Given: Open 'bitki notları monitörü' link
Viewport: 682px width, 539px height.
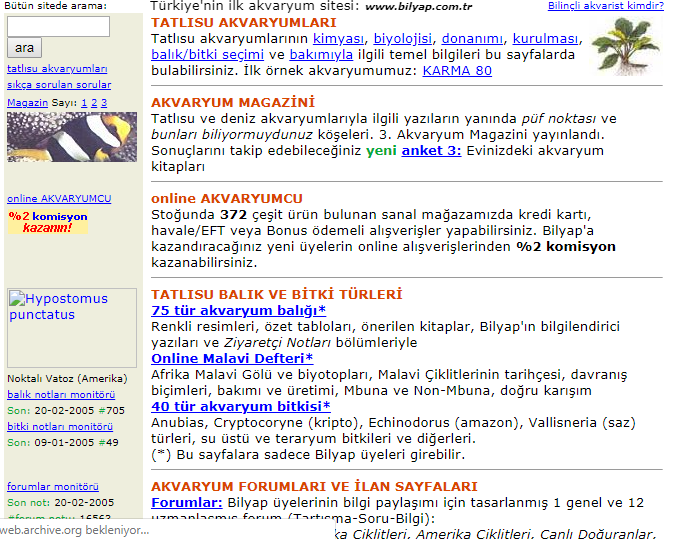Looking at the screenshot, I should (x=60, y=427).
